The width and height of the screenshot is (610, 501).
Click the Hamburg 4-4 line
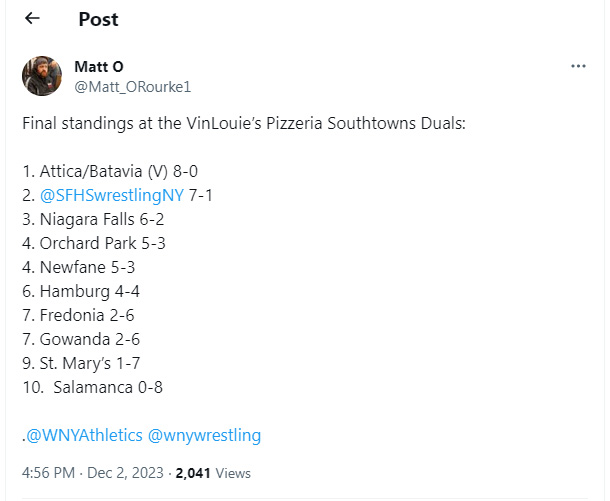pos(93,291)
